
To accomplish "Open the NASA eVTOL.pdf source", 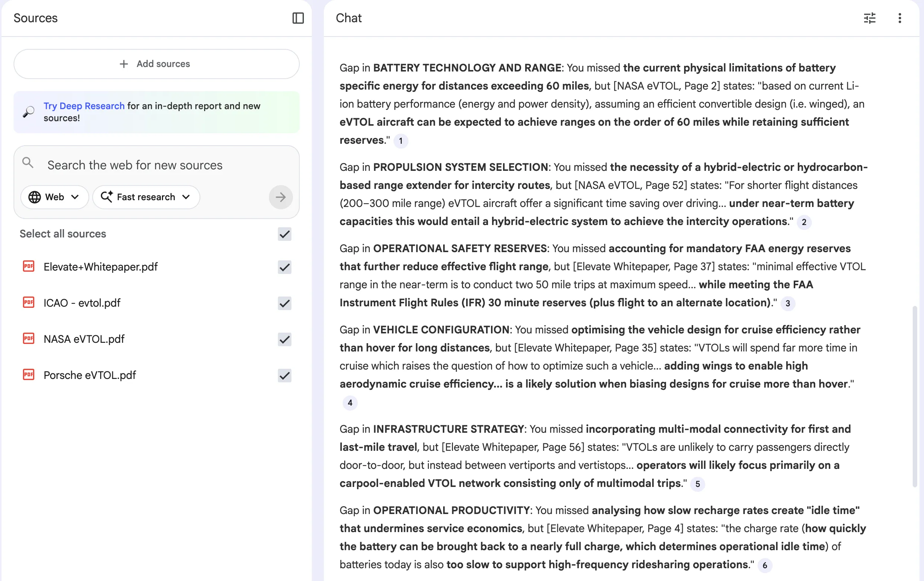I will click(x=84, y=339).
